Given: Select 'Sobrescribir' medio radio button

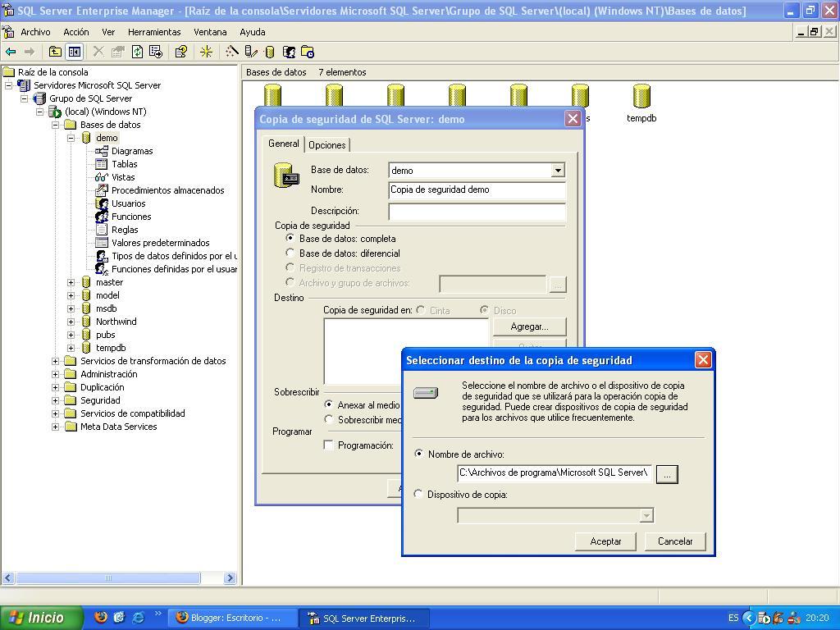Looking at the screenshot, I should click(329, 419).
